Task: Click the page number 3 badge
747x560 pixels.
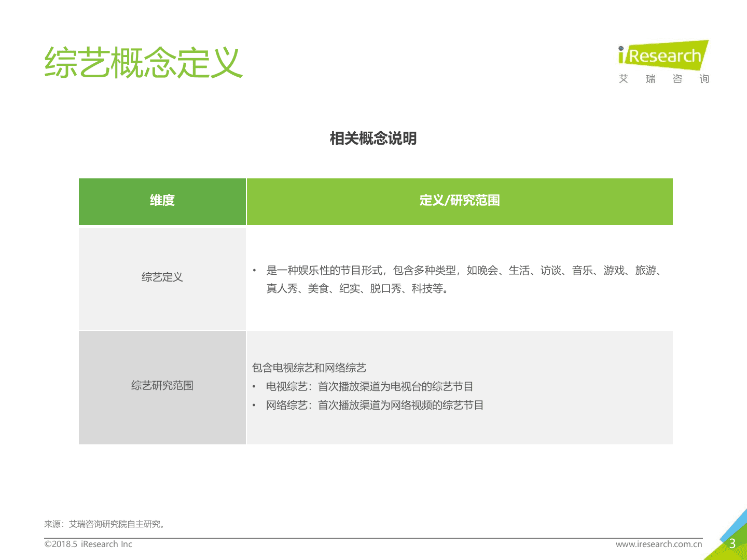Action: tap(732, 544)
